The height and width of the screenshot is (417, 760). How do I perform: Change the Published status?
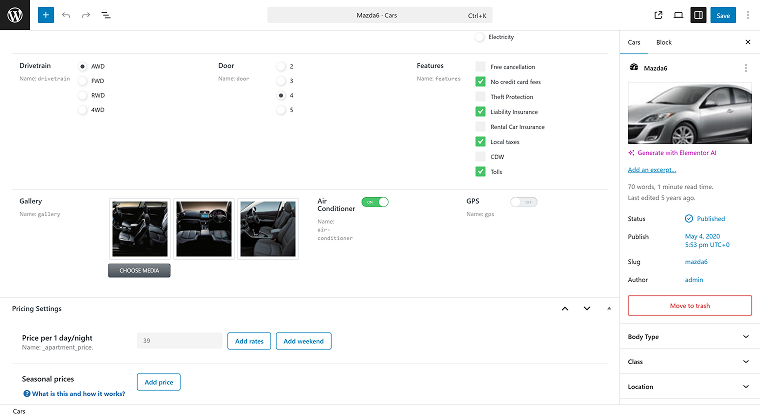(711, 219)
